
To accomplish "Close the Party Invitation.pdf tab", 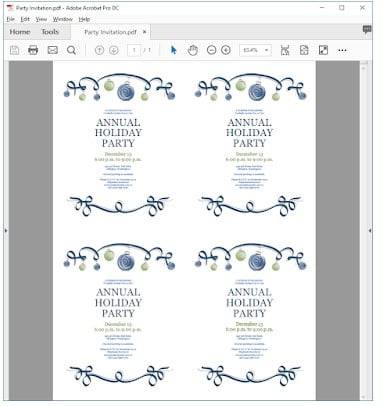I will click(144, 32).
